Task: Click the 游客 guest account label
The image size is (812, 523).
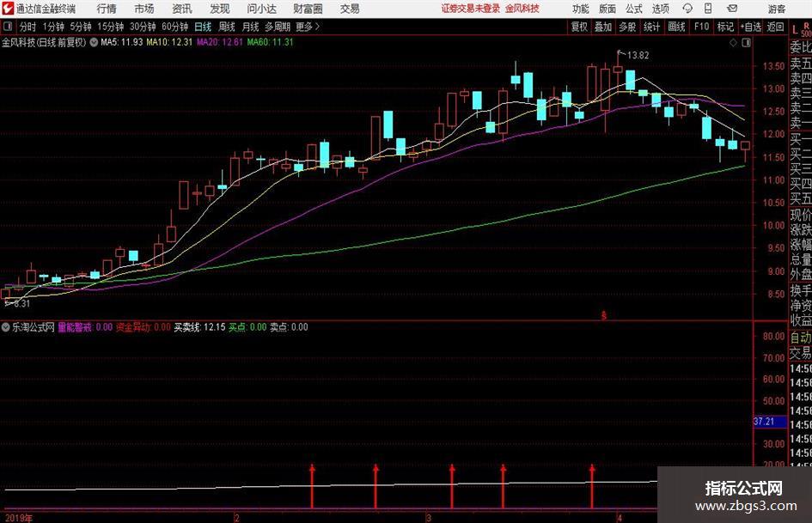Action: click(776, 9)
